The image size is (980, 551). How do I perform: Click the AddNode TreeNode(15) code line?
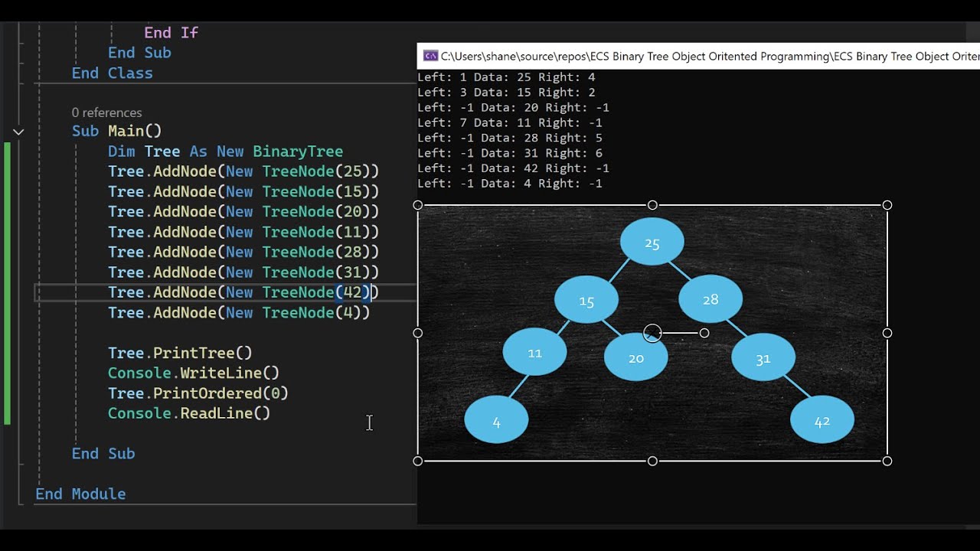pyautogui.click(x=243, y=191)
